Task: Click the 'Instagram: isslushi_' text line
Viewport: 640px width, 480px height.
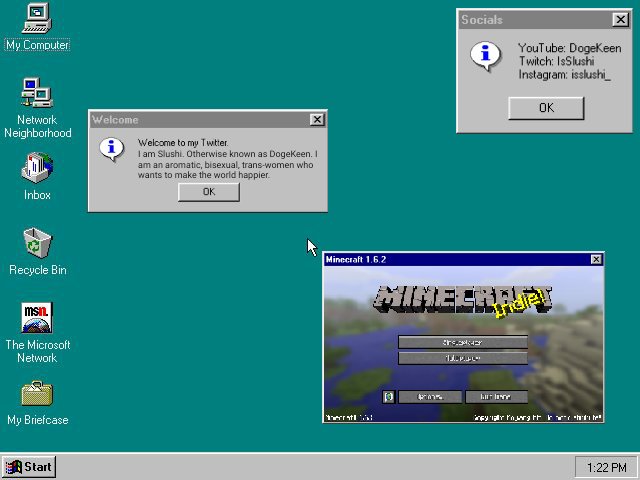Action: [565, 75]
